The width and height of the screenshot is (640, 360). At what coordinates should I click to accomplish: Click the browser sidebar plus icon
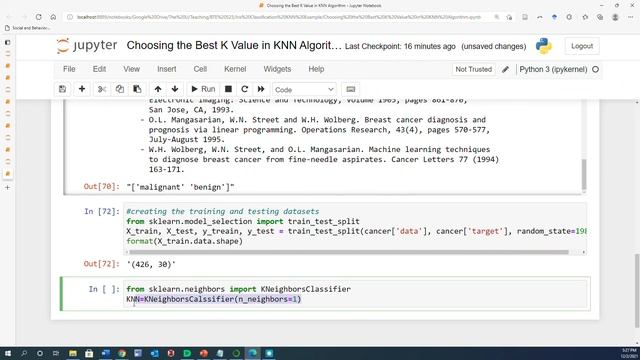[7, 187]
